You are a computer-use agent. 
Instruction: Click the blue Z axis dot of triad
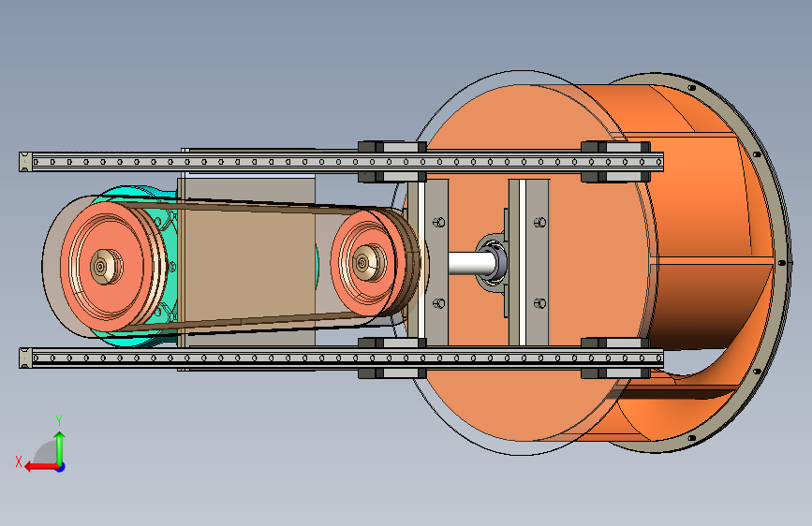[x=61, y=467]
